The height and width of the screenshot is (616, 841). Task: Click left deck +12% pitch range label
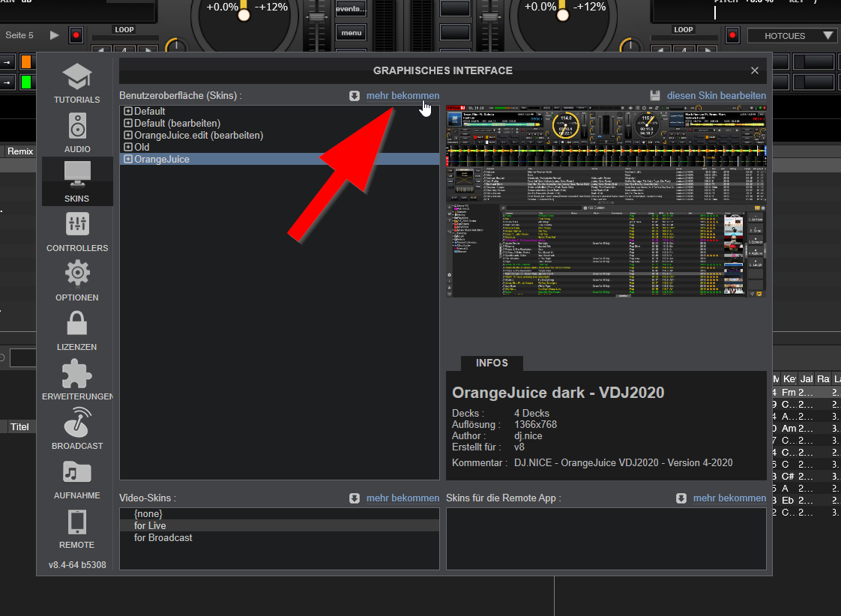click(x=271, y=7)
